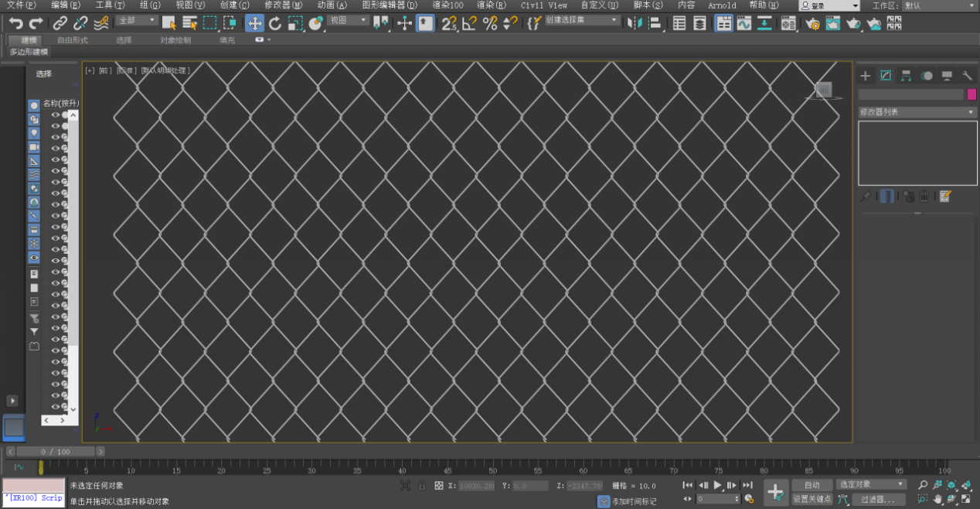Activate the Select and Rotate tool
The width and height of the screenshot is (980, 509).
(274, 23)
